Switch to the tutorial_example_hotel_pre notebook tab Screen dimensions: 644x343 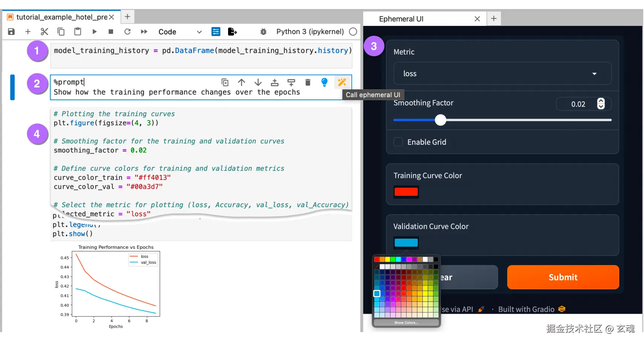[62, 17]
